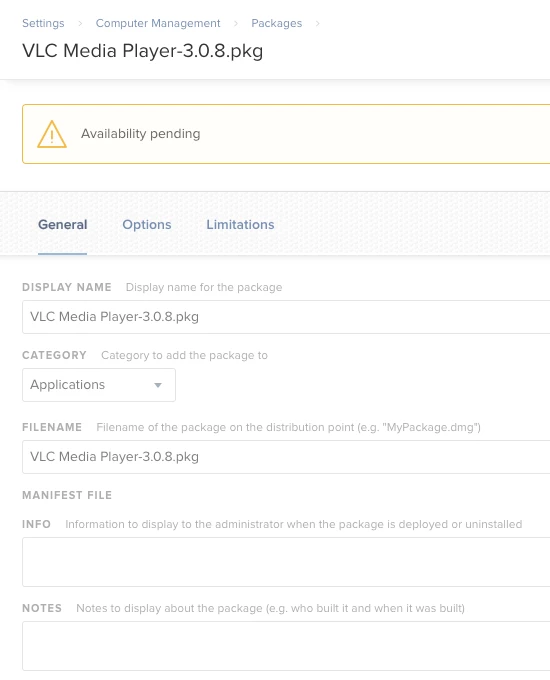Click the Availability pending banner text
Viewport: 550px width, 680px height.
click(x=141, y=134)
